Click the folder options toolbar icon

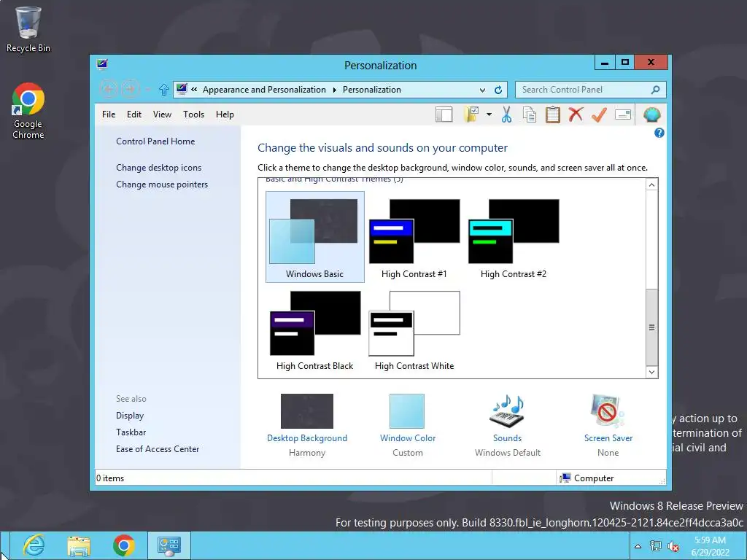click(x=472, y=114)
